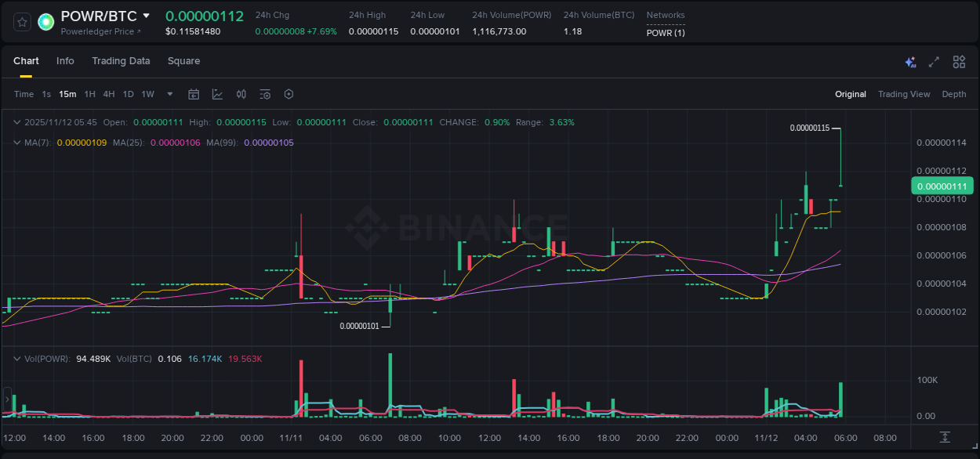980x459 pixels.
Task: Open the chart date range calendar icon
Action: pyautogui.click(x=194, y=94)
